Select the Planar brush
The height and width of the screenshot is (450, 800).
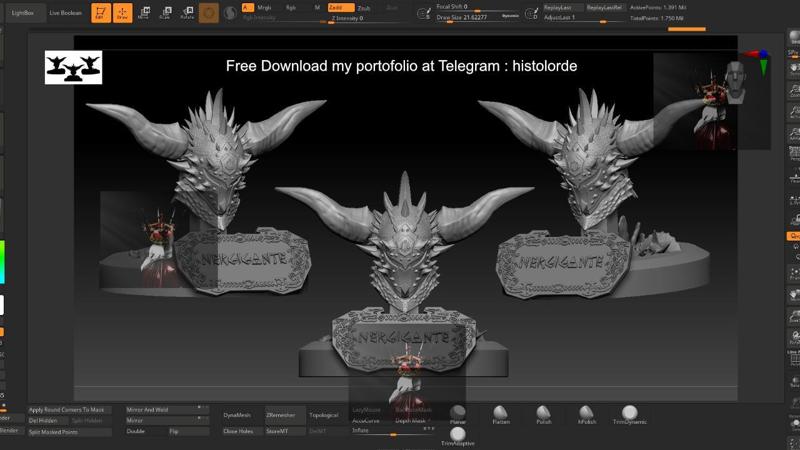click(x=458, y=414)
